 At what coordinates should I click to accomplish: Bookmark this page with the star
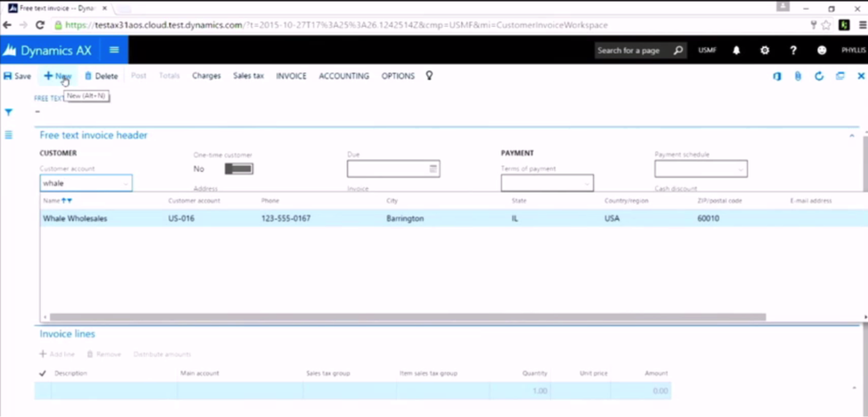[x=826, y=25]
